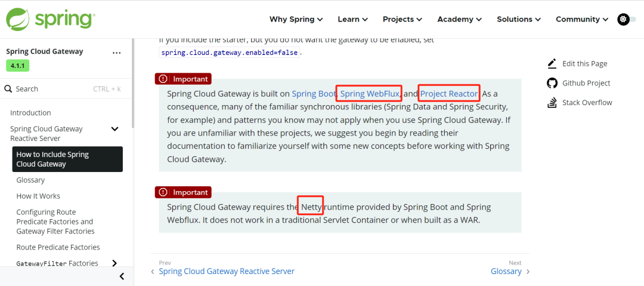Open the Projects dropdown menu
The height and width of the screenshot is (286, 644).
coord(402,19)
